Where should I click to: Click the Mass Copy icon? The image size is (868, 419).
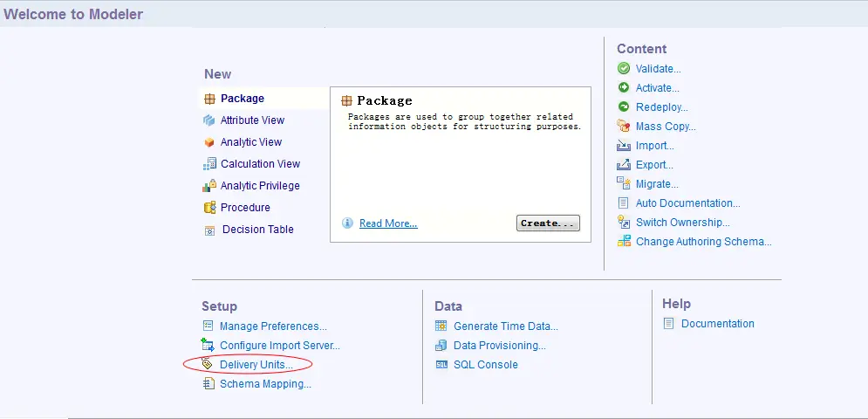[x=624, y=127]
